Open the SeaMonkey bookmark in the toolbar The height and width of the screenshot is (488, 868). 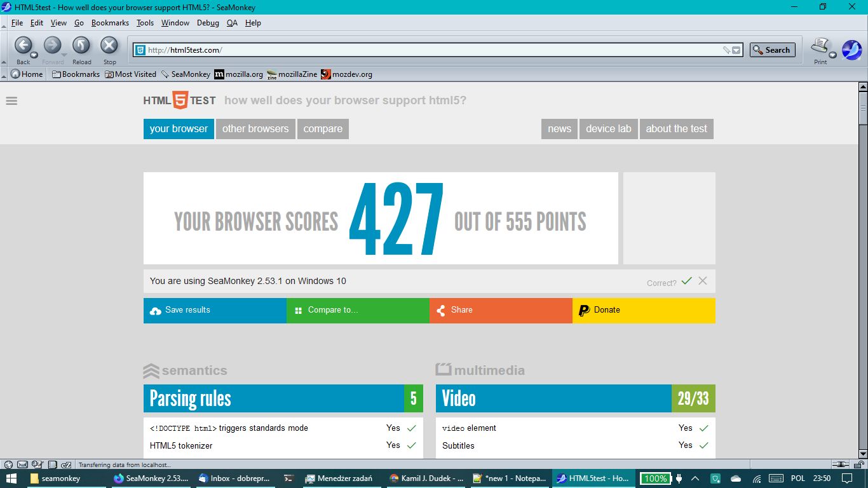point(186,74)
